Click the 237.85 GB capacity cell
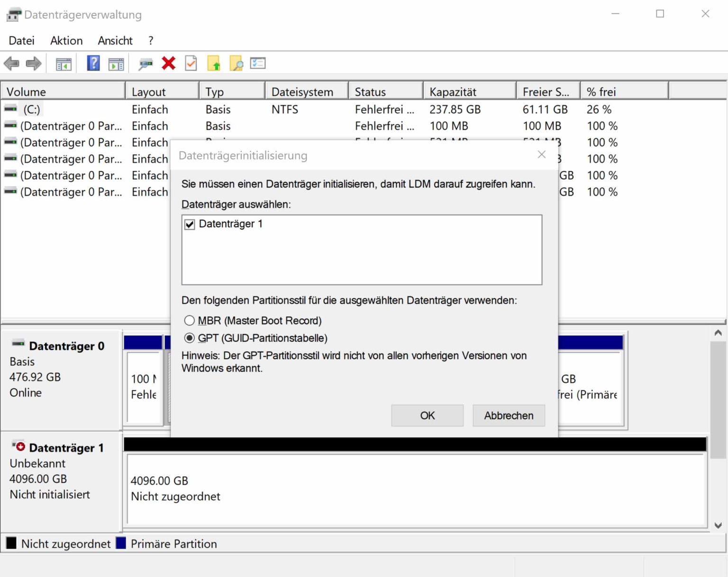Screen dimensions: 728x577 click(455, 109)
